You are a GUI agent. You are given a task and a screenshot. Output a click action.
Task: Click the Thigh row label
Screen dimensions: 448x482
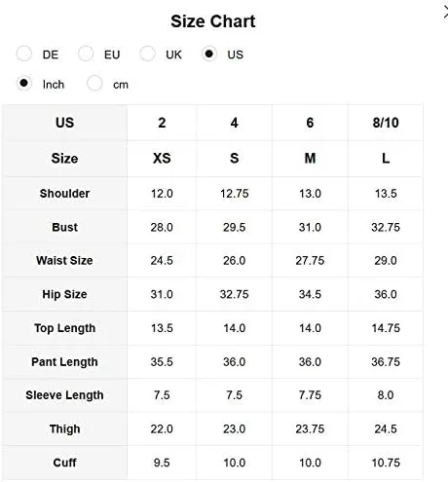[64, 429]
